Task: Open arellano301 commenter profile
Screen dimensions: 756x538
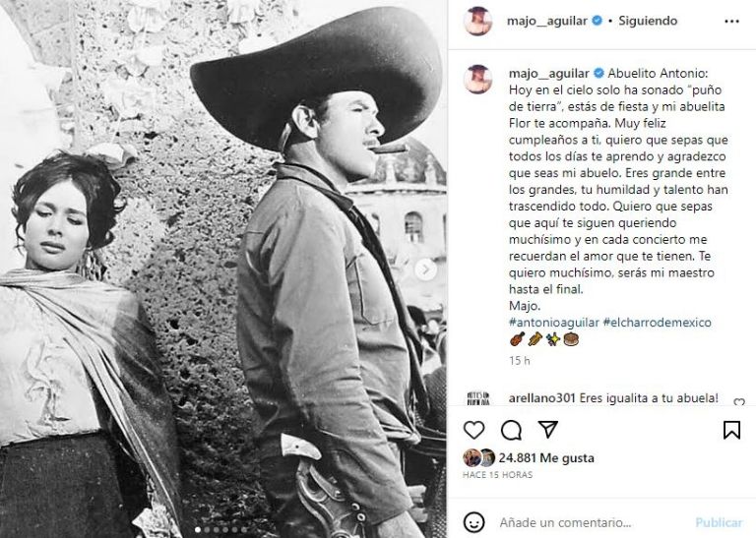Action: (x=542, y=398)
